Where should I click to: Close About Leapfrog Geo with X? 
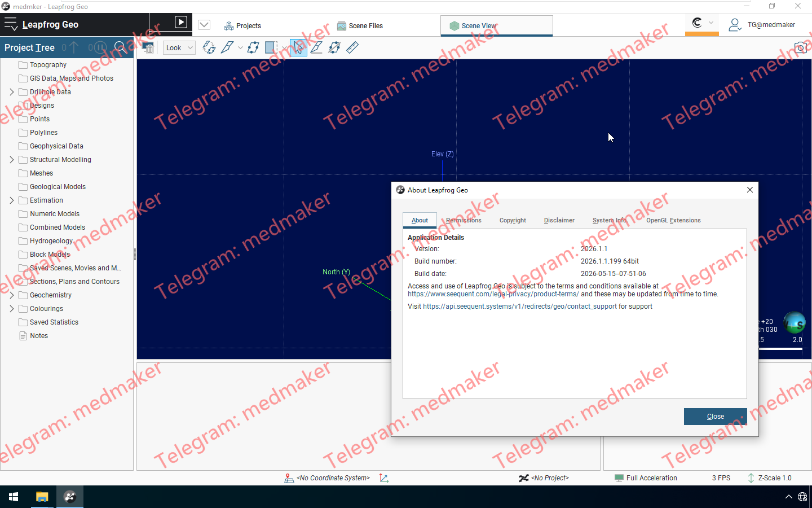click(750, 190)
